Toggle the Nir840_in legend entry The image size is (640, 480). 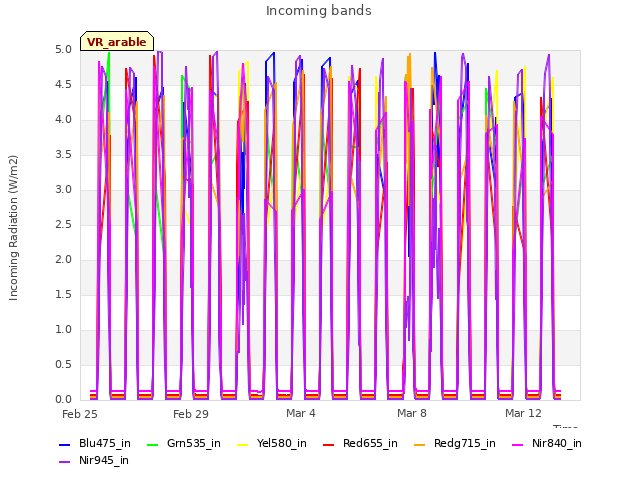pos(547,444)
